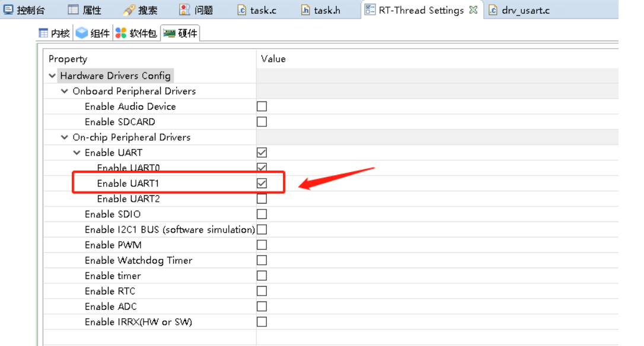This screenshot has height=346, width=644.
Task: Check the Enable Watchdog Timer checkbox
Action: tap(262, 260)
